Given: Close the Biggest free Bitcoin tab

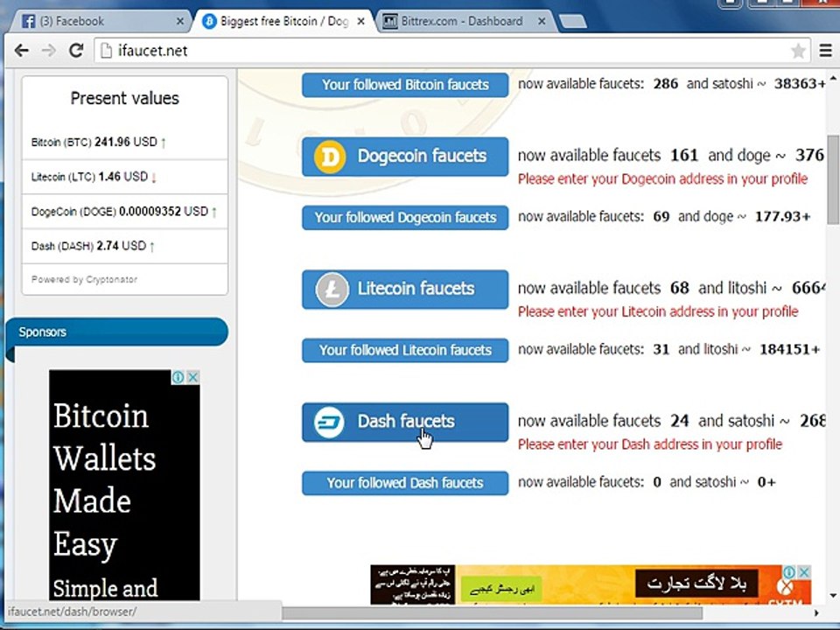Looking at the screenshot, I should 361,21.
